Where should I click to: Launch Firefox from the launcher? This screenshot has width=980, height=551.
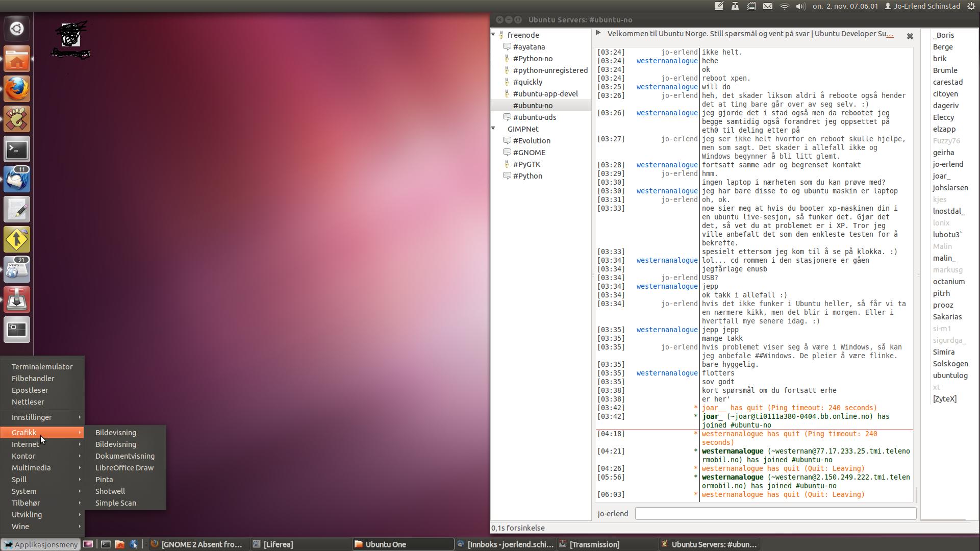click(17, 89)
